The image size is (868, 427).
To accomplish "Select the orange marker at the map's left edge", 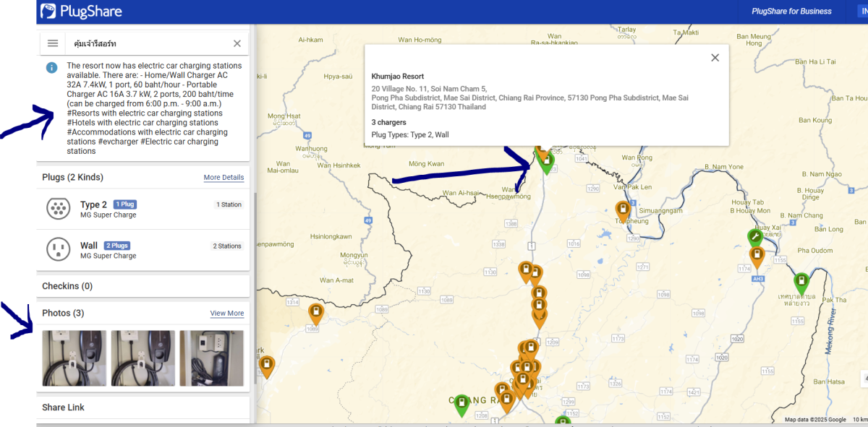I will click(267, 366).
